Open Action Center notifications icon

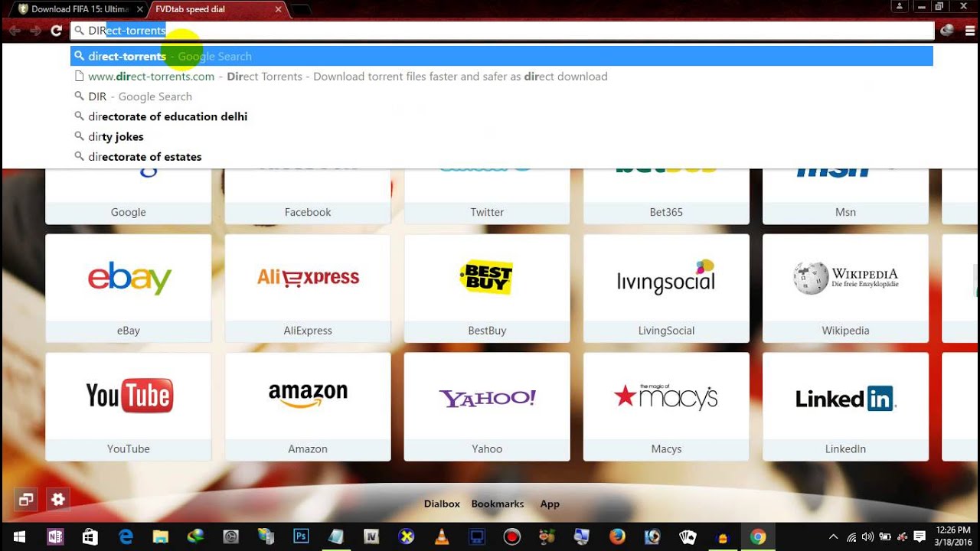920,536
